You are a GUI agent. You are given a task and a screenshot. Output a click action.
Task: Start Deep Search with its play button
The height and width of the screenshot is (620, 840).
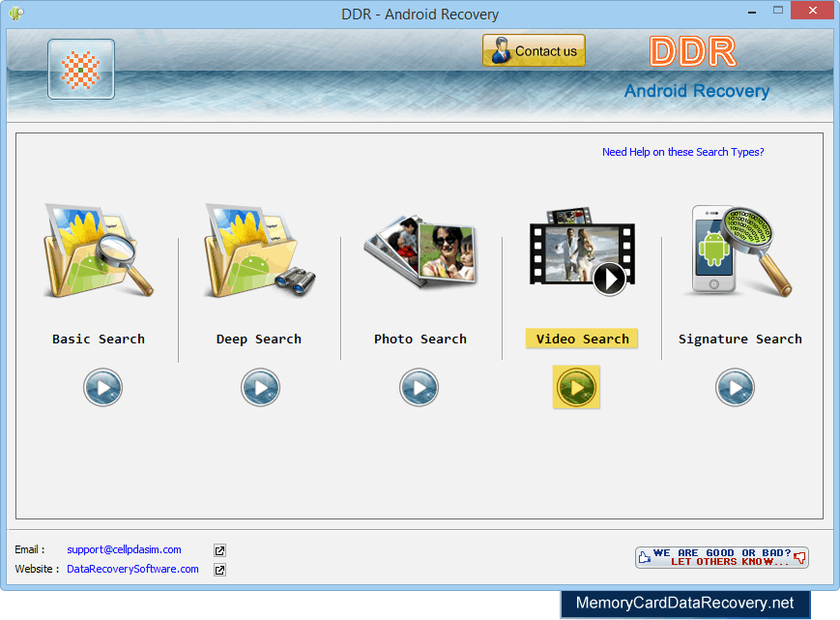tap(260, 387)
